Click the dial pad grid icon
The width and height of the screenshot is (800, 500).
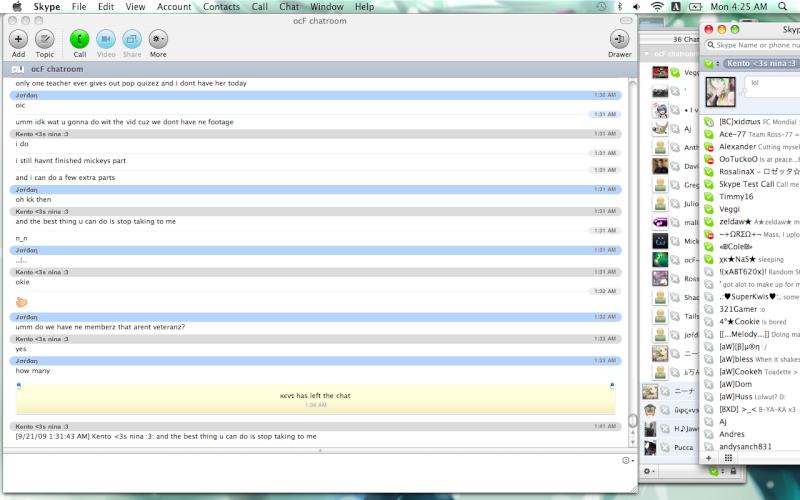pos(729,458)
